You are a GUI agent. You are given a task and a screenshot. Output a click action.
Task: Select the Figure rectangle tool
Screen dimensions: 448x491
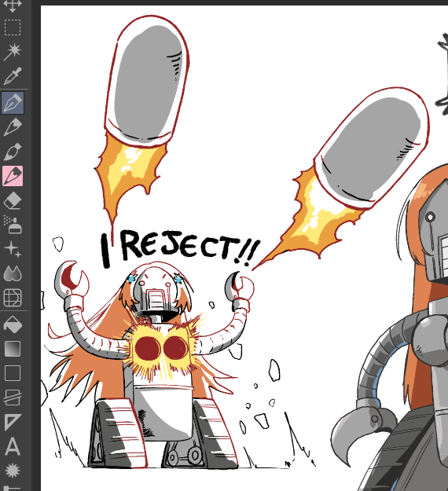coord(13,373)
